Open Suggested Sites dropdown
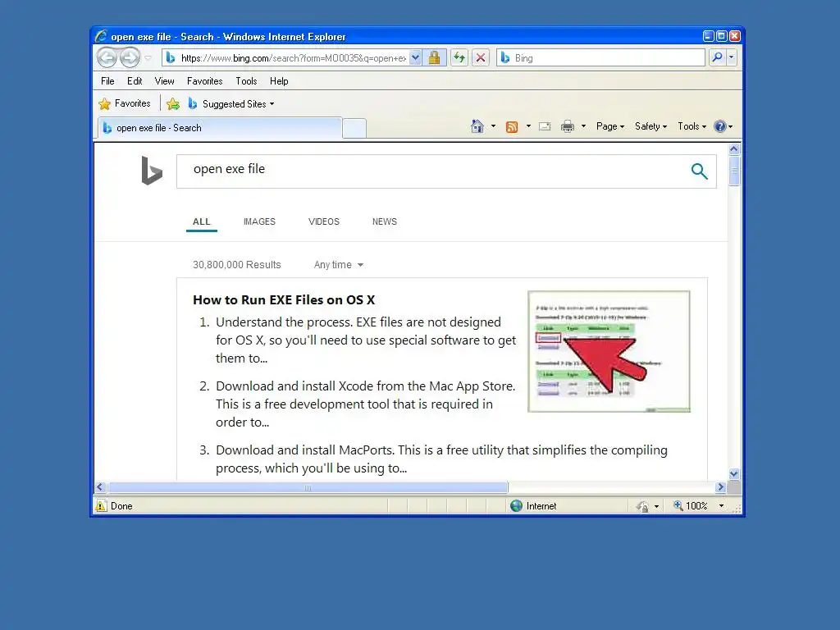The width and height of the screenshot is (840, 630). coord(231,104)
